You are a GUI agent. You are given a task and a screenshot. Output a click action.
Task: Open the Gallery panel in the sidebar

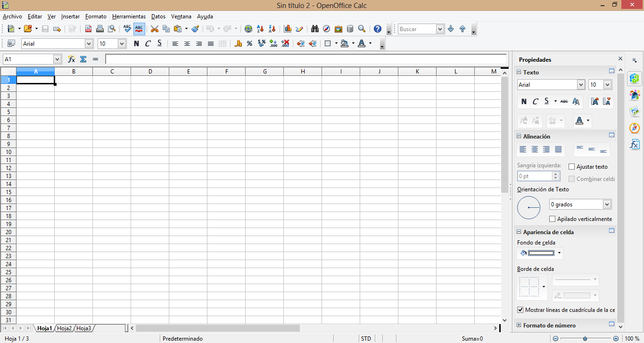point(634,111)
